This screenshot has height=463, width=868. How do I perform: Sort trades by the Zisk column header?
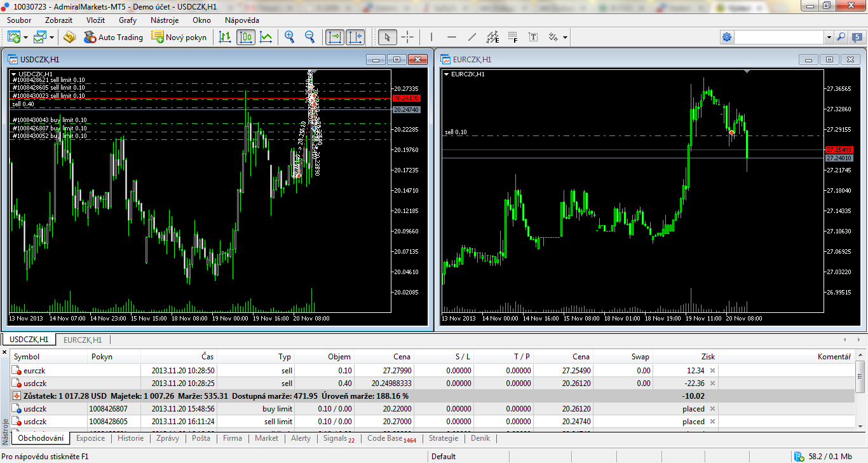pyautogui.click(x=686, y=357)
